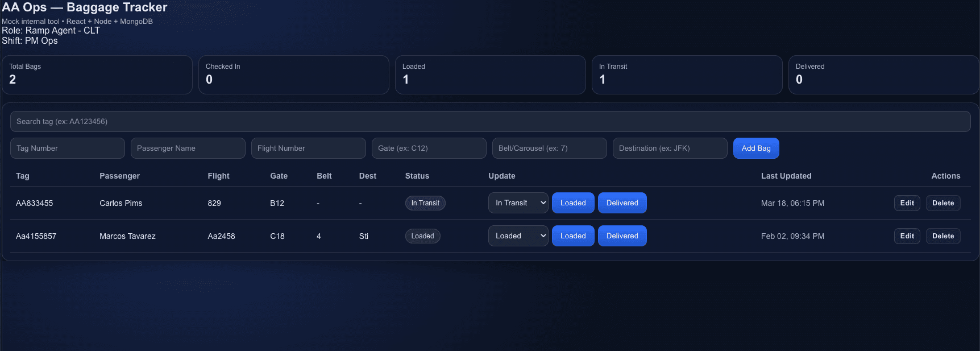Screen dimensions: 980x351
Task: Click passenger name Carlos Pims
Action: pyautogui.click(x=121, y=203)
